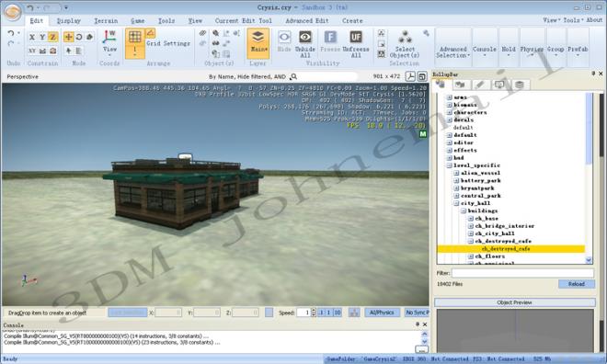The width and height of the screenshot is (607, 364).
Task: Expand the characters folder
Action: (450, 112)
